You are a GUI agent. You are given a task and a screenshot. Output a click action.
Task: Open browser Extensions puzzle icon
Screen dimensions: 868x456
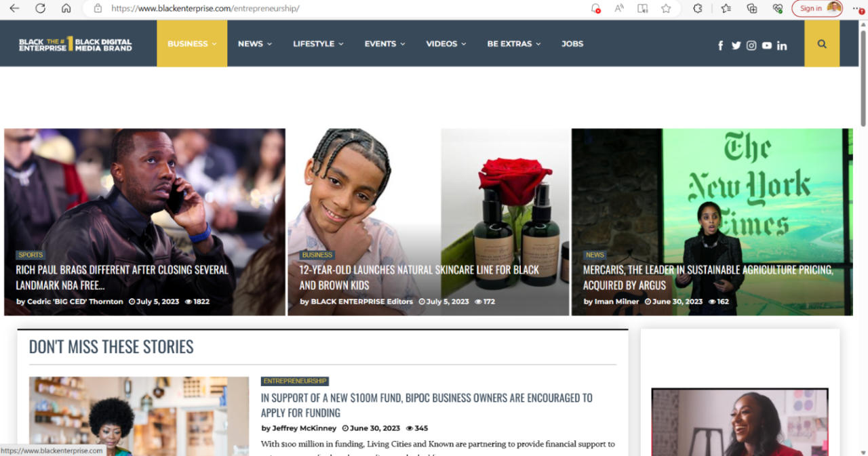tap(697, 8)
